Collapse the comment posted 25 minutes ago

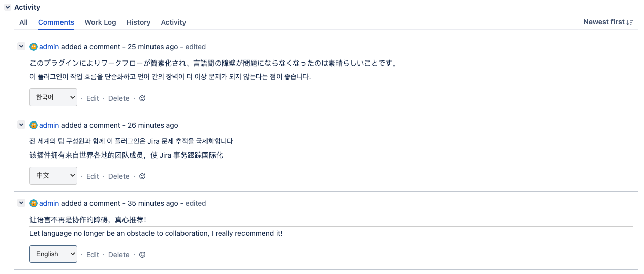click(x=21, y=47)
